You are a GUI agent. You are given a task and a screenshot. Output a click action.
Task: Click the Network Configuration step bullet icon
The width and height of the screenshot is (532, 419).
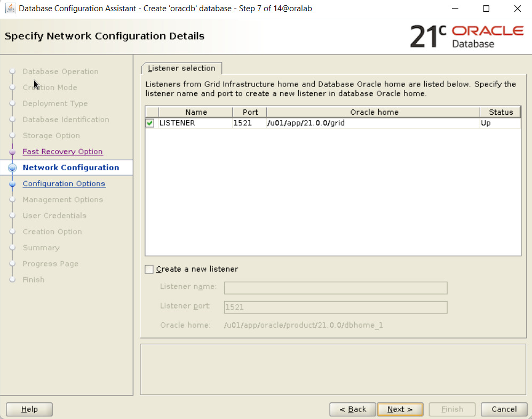(x=13, y=168)
